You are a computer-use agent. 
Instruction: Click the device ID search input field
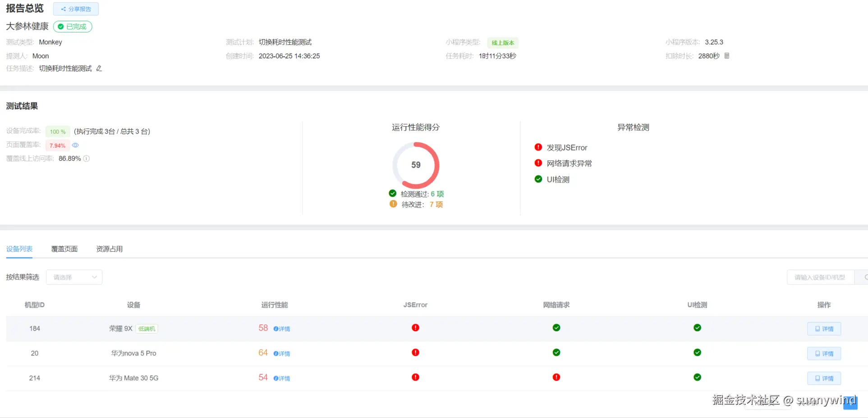(821, 277)
